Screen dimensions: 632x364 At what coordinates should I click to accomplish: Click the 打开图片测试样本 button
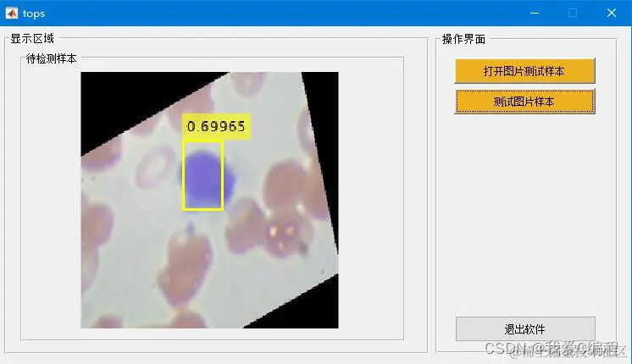point(524,71)
